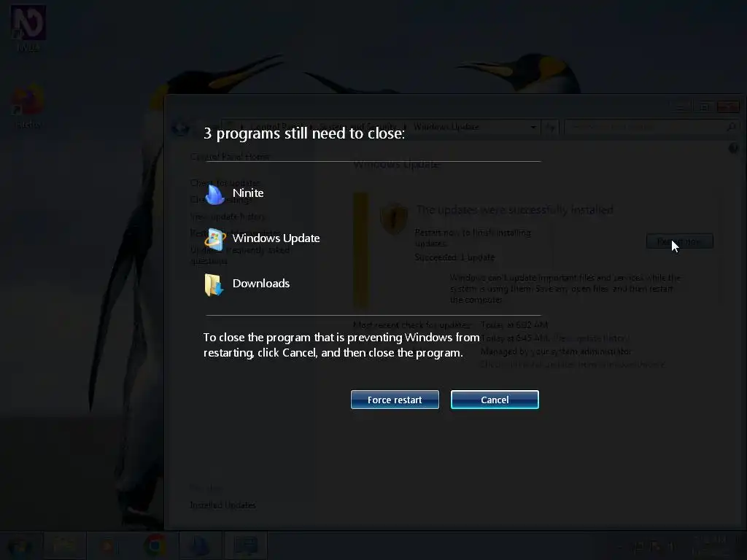
Task: Click the instruction text about clicking Cancel
Action: (x=341, y=345)
